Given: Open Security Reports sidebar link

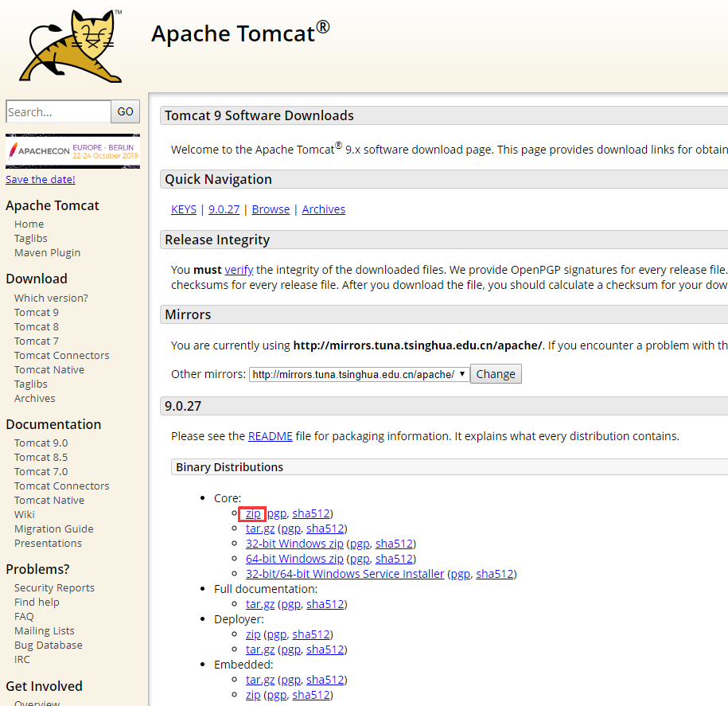Looking at the screenshot, I should pos(54,588).
